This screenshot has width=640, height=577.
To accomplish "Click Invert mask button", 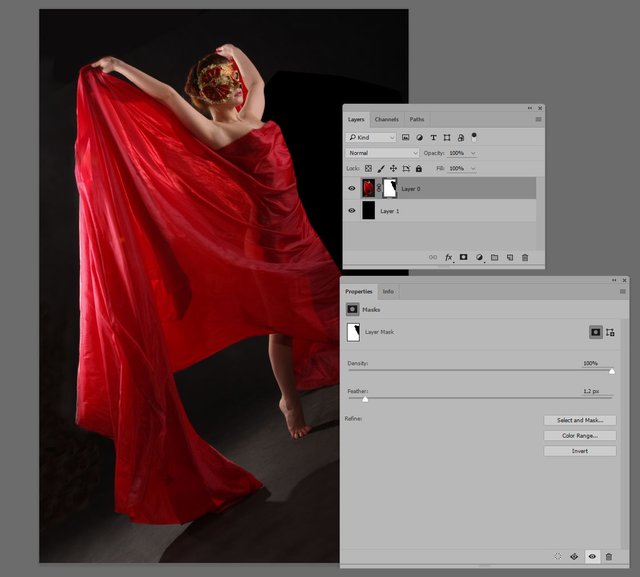I will (x=580, y=451).
